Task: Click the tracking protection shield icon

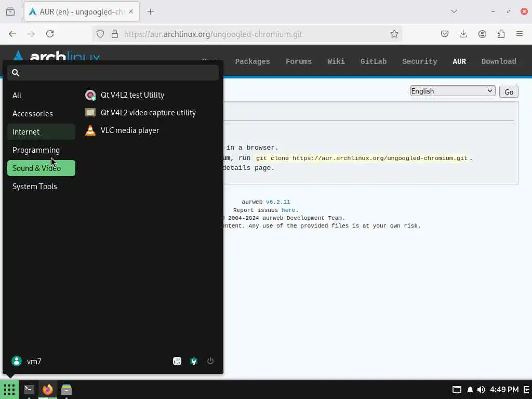Action: [x=100, y=34]
